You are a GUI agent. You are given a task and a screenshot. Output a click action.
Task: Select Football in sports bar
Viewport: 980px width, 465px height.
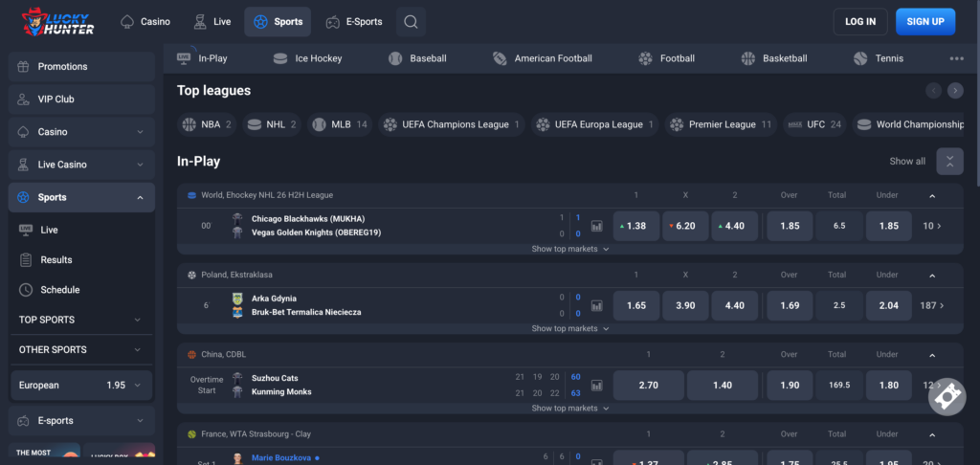tap(666, 58)
